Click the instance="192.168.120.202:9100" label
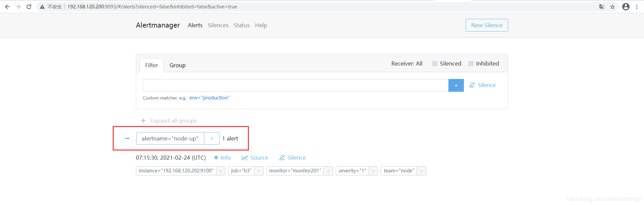The height and width of the screenshot is (205, 644). point(176,171)
